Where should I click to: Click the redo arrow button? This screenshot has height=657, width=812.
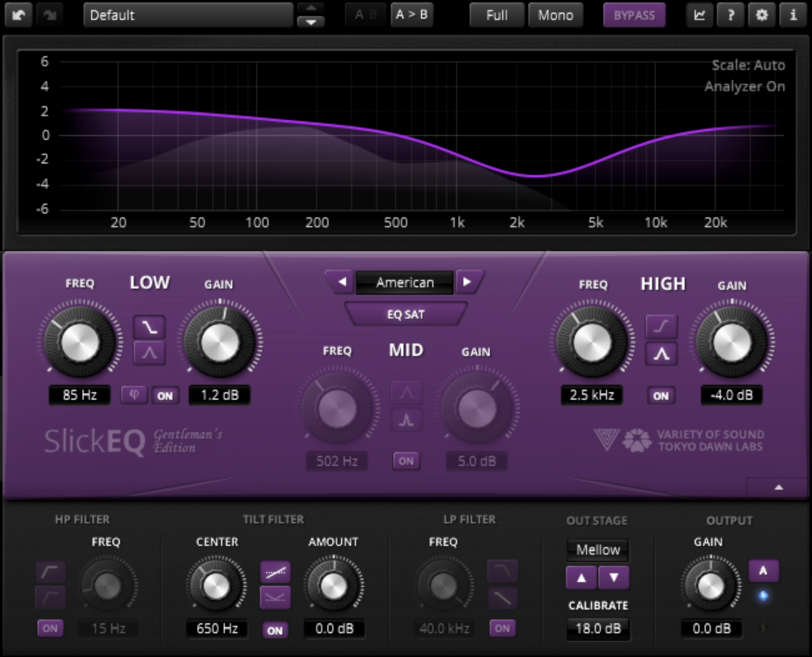click(x=51, y=15)
